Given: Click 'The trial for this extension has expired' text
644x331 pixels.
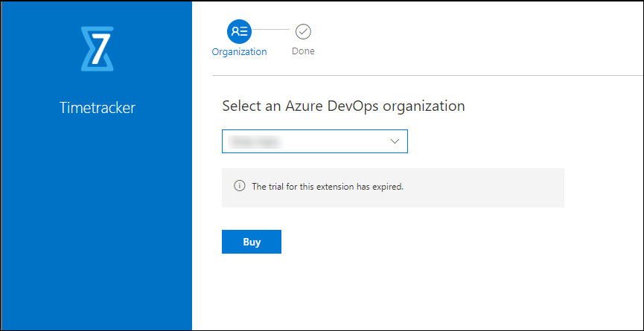Looking at the screenshot, I should (x=328, y=187).
